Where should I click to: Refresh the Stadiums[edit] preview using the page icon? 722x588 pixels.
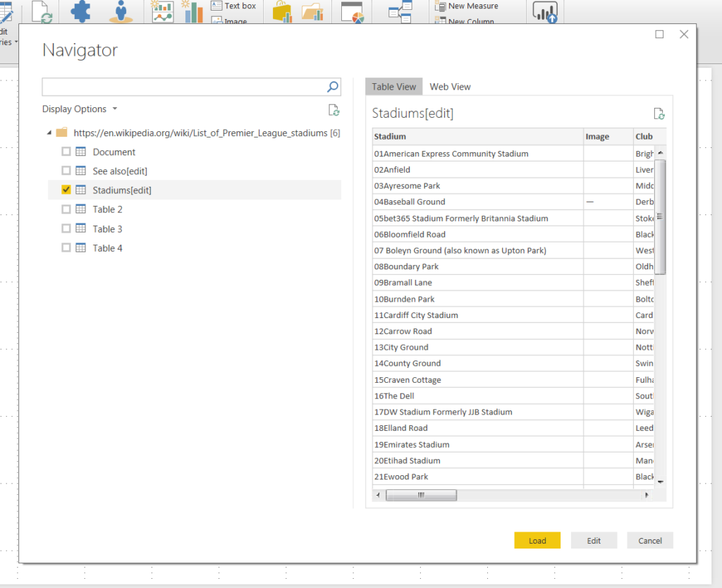pyautogui.click(x=659, y=114)
